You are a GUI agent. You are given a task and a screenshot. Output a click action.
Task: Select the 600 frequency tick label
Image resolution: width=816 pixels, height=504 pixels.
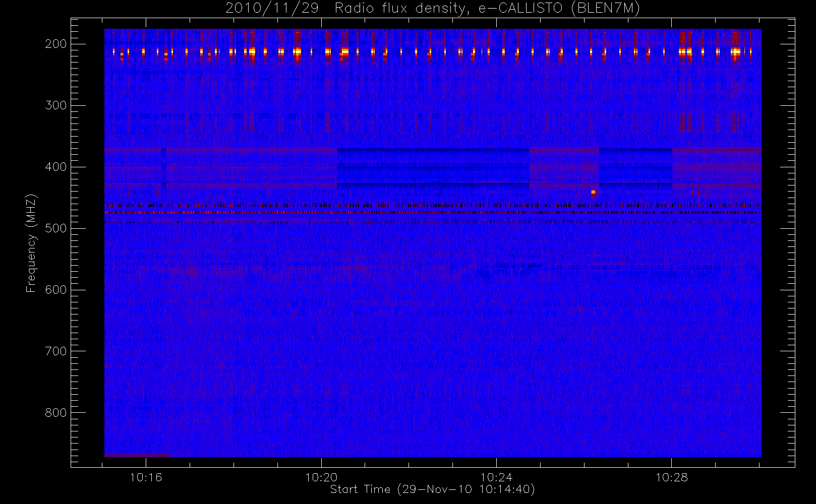(x=55, y=290)
